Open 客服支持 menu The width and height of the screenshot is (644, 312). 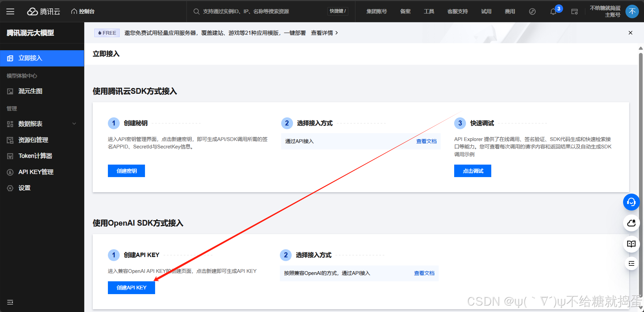tap(458, 11)
